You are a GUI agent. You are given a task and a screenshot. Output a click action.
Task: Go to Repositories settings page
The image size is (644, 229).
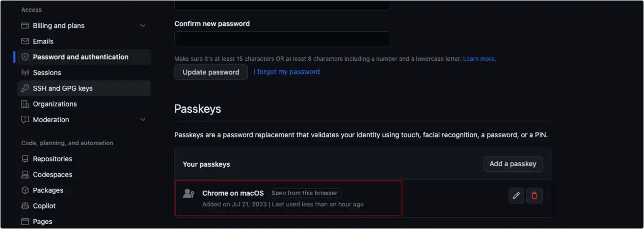pyautogui.click(x=53, y=159)
